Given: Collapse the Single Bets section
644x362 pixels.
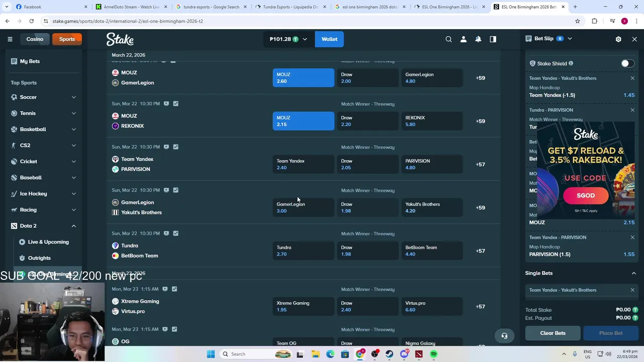Looking at the screenshot, I should (x=633, y=273).
